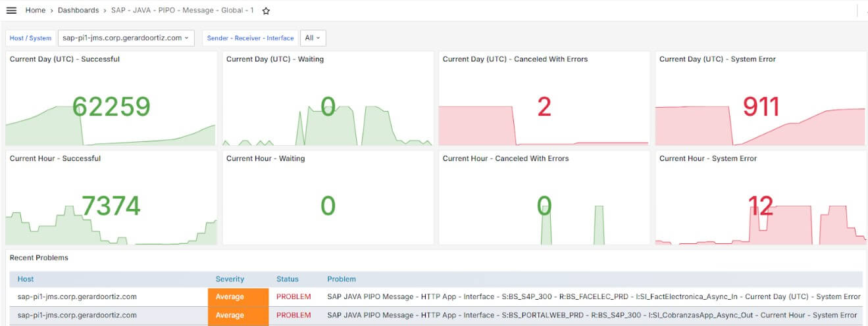The width and height of the screenshot is (868, 326).
Task: Select the 62259 successful stat value
Action: (x=111, y=106)
